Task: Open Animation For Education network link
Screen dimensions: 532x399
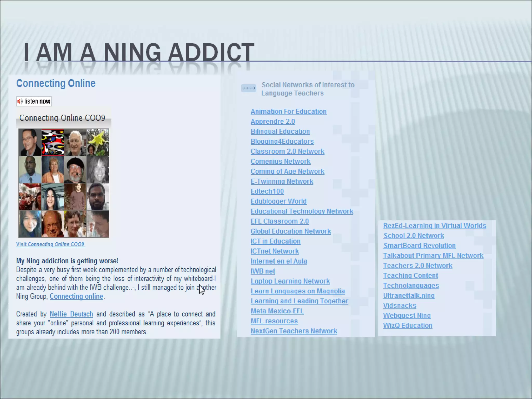Action: (x=288, y=111)
